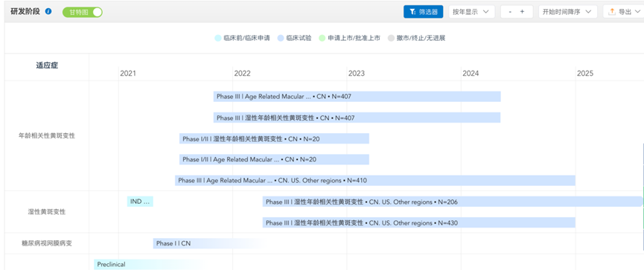Click the 糖尿病视网膜病变 indication label
Viewport: 644px width, 270px height.
[x=47, y=243]
